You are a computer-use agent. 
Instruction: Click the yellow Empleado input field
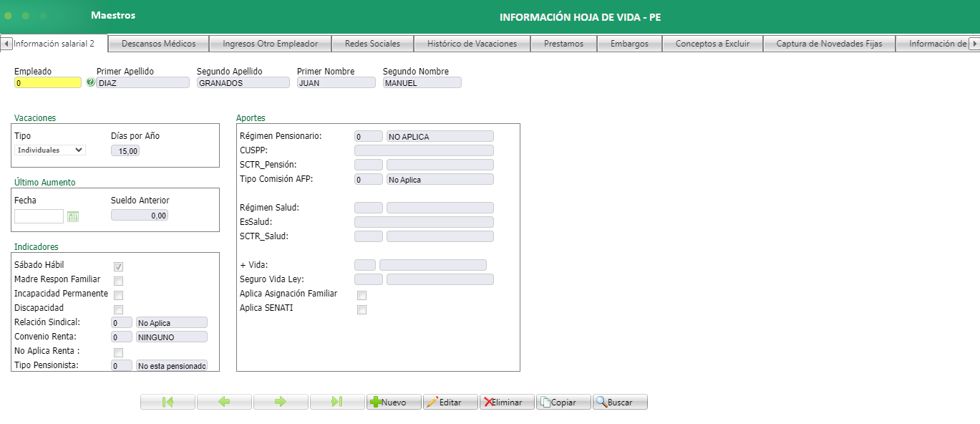click(x=47, y=82)
